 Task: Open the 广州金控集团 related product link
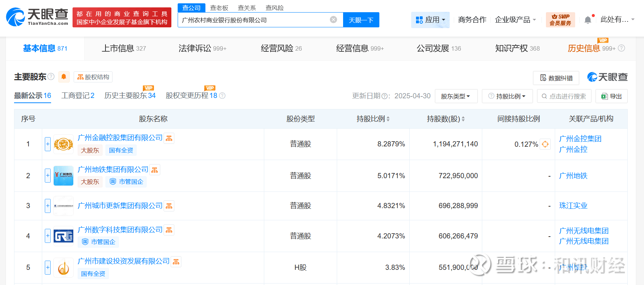[x=580, y=139]
